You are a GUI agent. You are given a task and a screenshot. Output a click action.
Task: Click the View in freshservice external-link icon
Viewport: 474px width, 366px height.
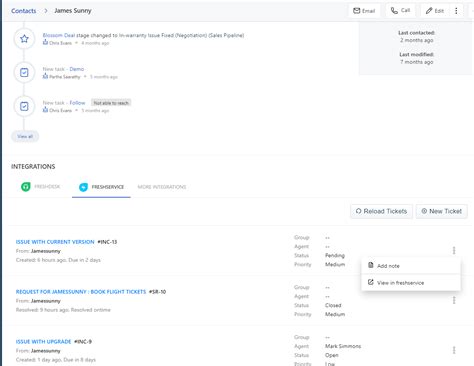tap(371, 282)
